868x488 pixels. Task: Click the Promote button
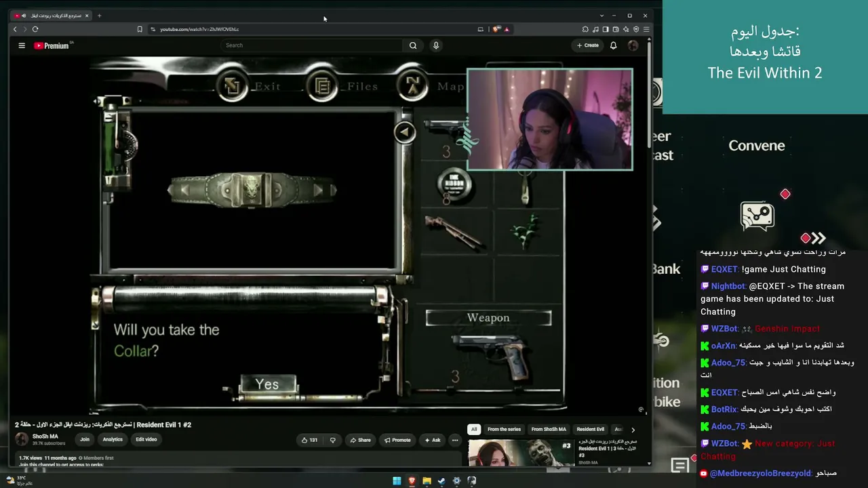[x=397, y=440]
